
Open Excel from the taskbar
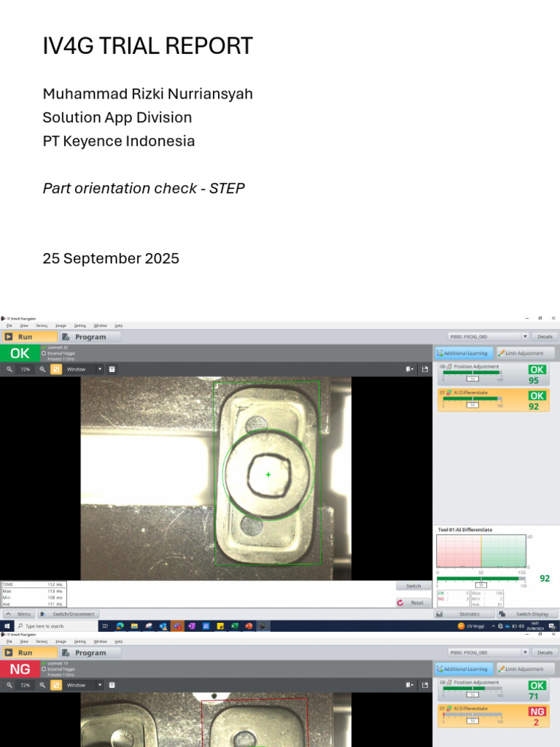pyautogui.click(x=234, y=626)
